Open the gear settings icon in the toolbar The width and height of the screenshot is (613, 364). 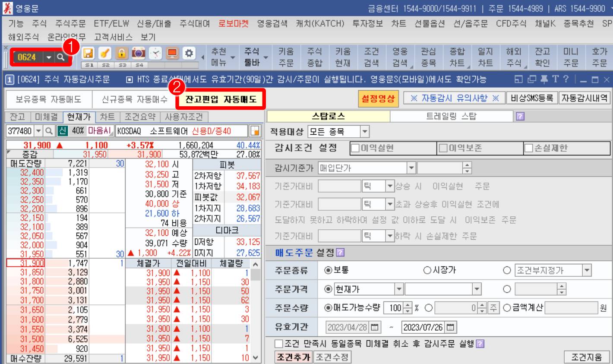(x=189, y=53)
